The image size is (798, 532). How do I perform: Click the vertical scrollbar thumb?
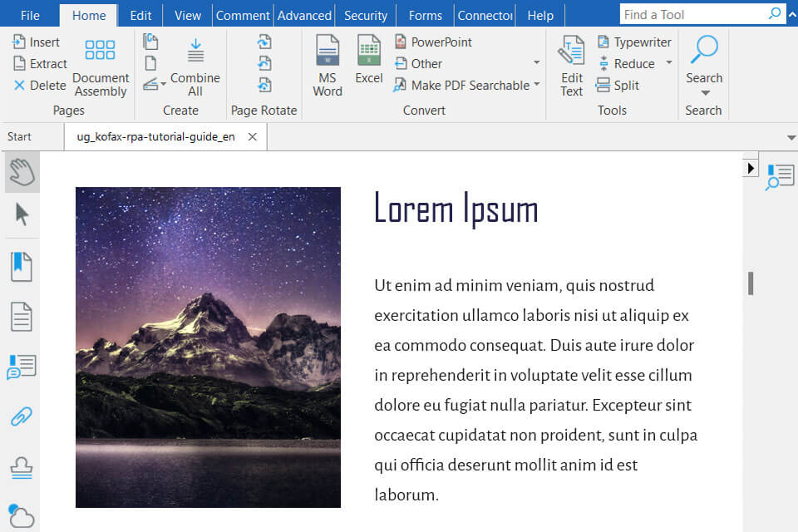click(751, 283)
